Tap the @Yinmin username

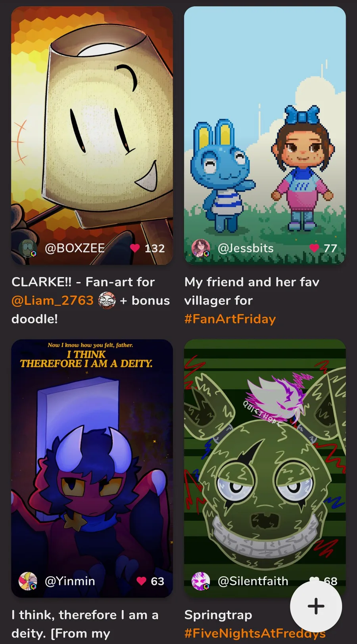[x=70, y=581]
